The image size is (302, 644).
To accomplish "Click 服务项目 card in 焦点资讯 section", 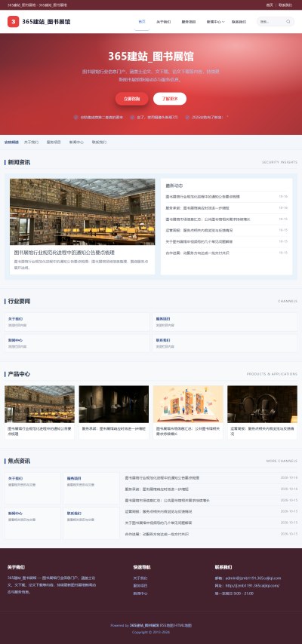I will (91, 489).
